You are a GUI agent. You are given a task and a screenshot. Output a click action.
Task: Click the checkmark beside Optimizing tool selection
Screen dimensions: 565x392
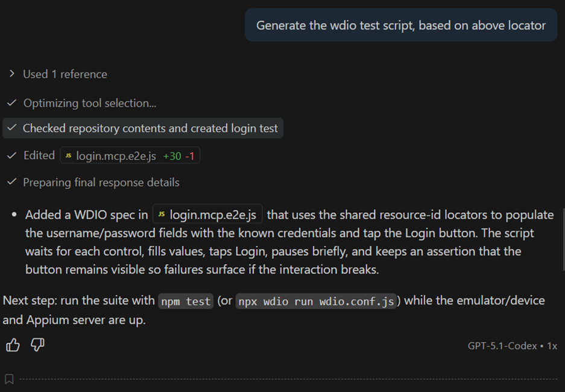coord(11,103)
